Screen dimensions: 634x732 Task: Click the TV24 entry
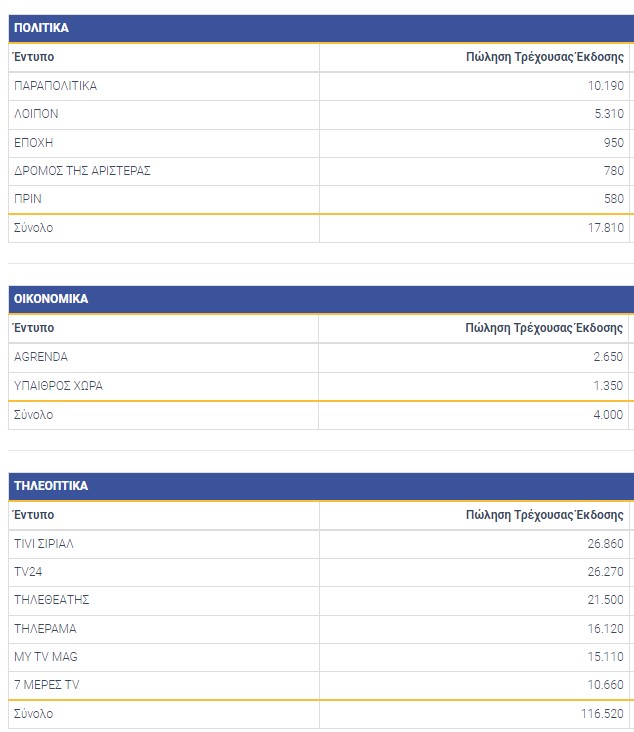click(x=30, y=572)
